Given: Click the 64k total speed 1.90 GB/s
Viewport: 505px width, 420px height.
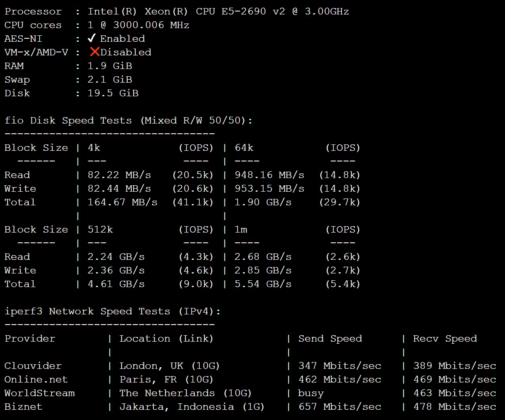Looking at the screenshot, I should pyautogui.click(x=263, y=202).
